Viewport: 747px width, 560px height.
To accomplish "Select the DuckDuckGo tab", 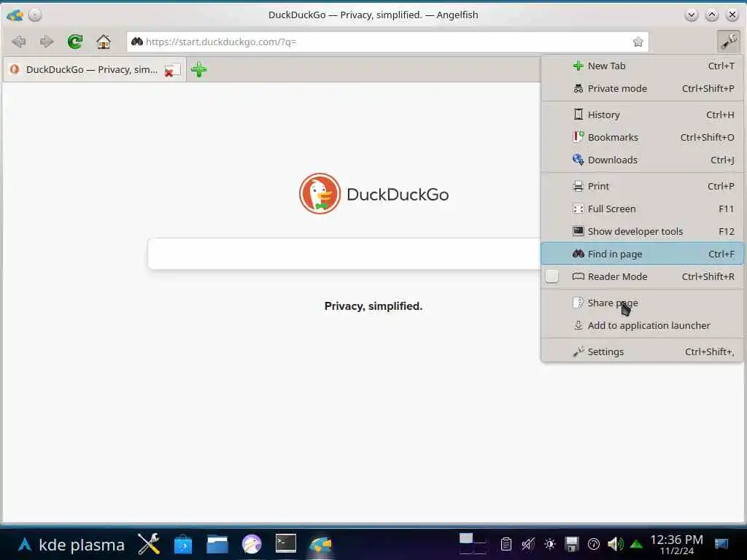I will (x=94, y=69).
